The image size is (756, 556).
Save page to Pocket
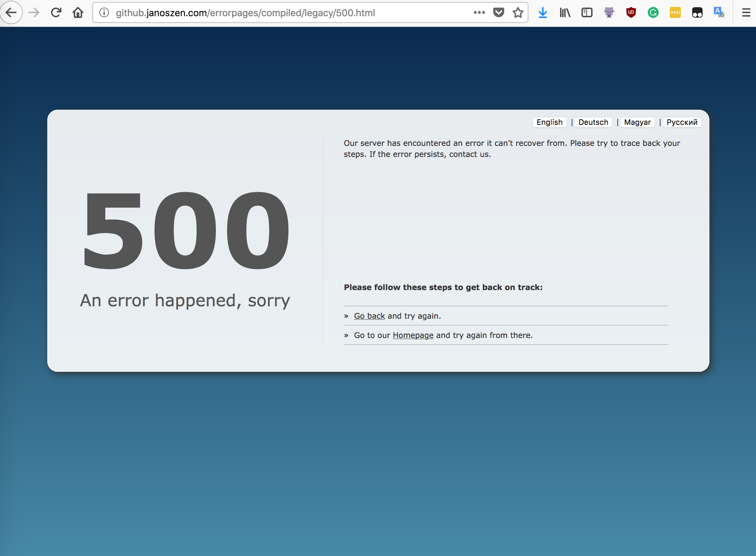498,13
